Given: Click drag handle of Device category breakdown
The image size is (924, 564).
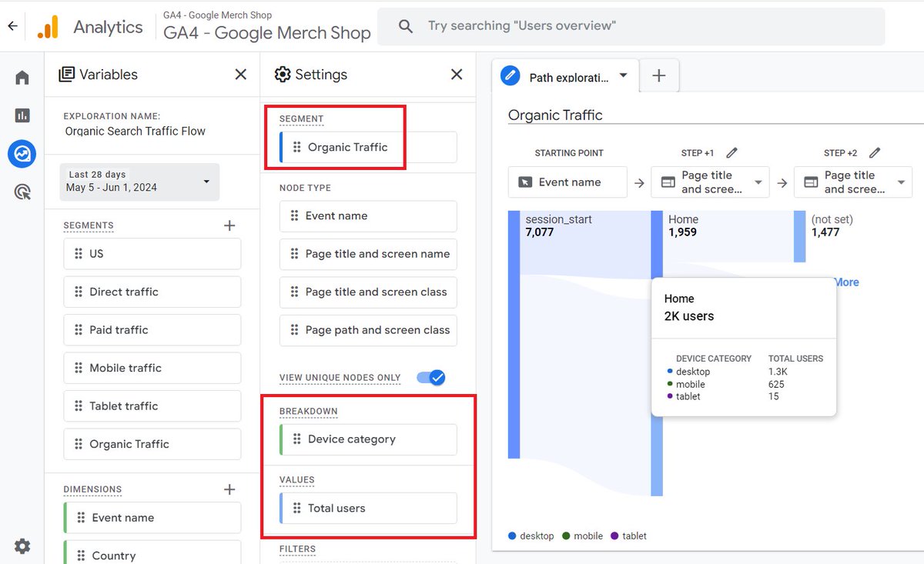Looking at the screenshot, I should pos(296,439).
